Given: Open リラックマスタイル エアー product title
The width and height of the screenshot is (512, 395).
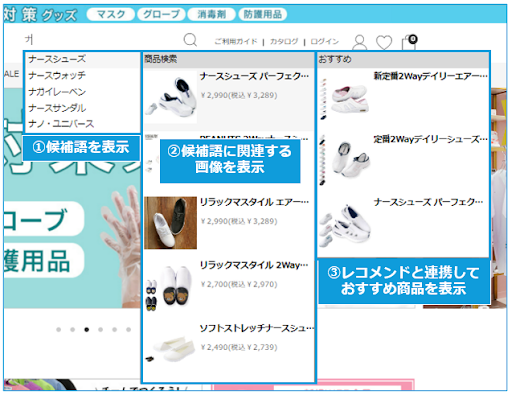Looking at the screenshot, I should pos(254,202).
